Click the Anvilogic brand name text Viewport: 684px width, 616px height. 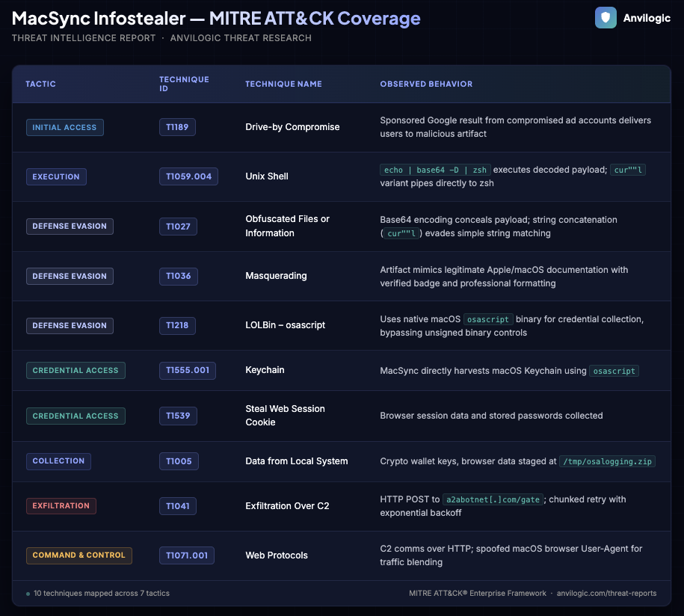(647, 18)
